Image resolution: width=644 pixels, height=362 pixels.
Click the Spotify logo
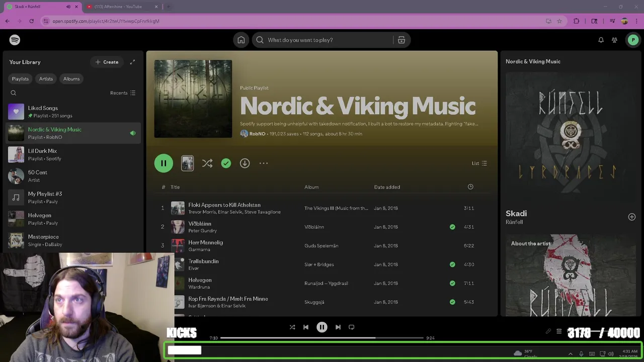[x=15, y=40]
